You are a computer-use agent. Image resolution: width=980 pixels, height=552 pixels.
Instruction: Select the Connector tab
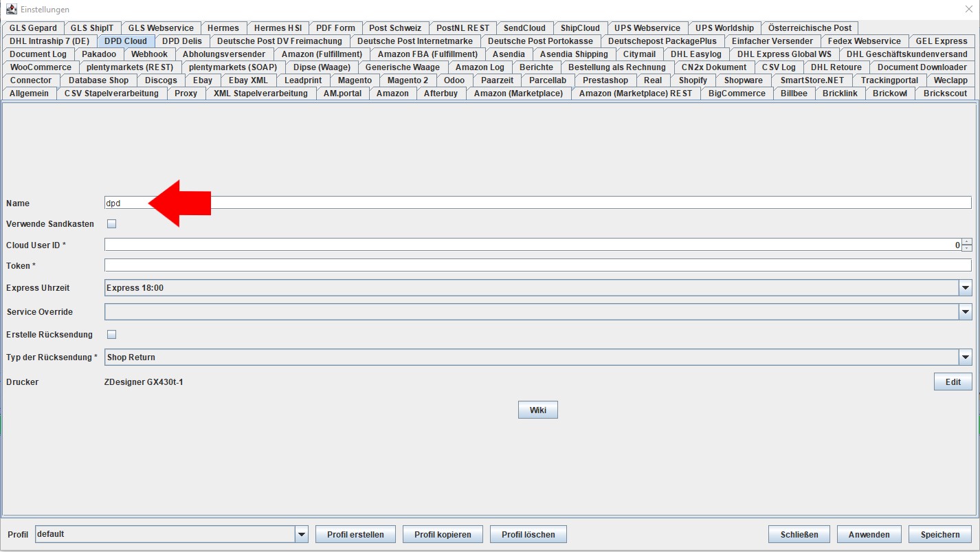(x=31, y=80)
